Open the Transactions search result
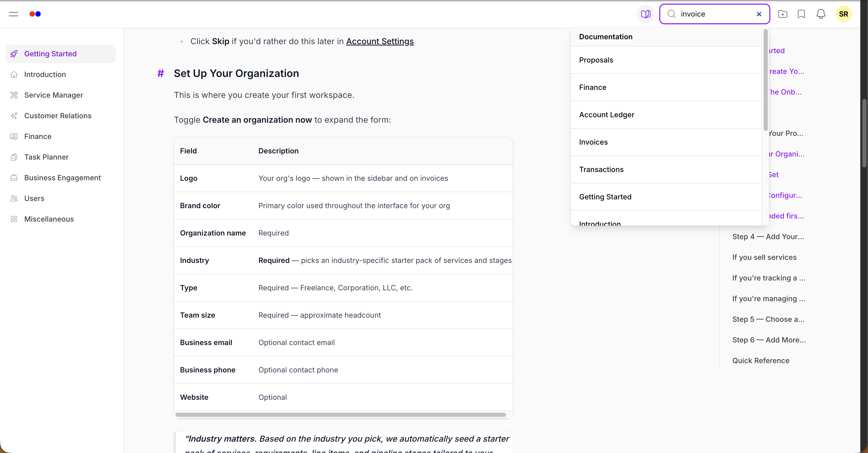868x453 pixels. coord(666,169)
